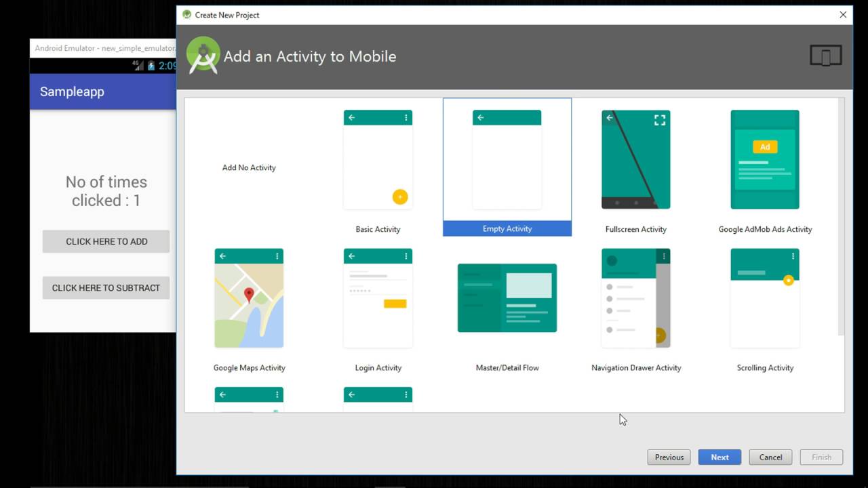Click the Android Emulator window title bar
Image resolution: width=868 pixels, height=488 pixels.
point(102,48)
